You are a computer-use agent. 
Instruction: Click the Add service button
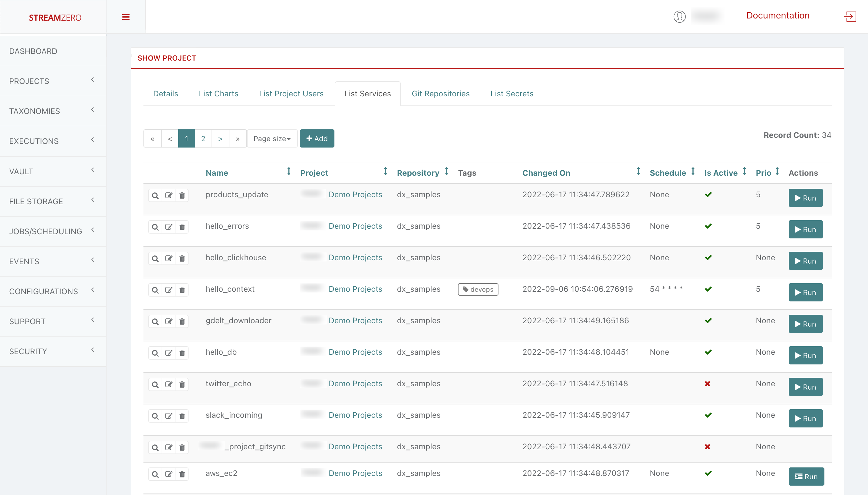coord(317,138)
